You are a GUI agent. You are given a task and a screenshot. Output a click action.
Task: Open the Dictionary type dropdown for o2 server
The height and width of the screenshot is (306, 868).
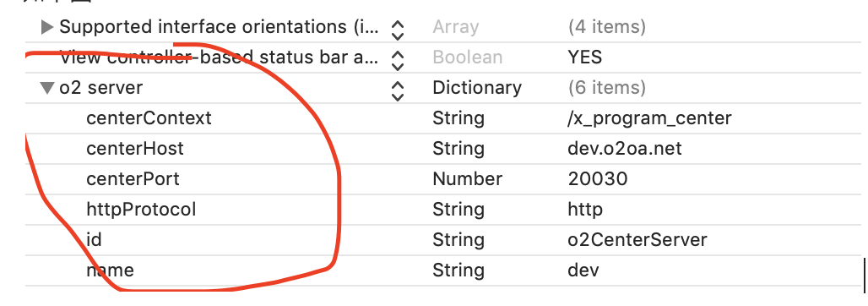pyautogui.click(x=477, y=88)
